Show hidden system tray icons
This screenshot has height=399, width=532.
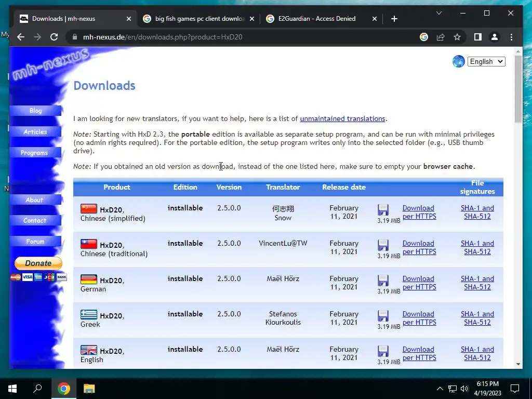(x=440, y=389)
